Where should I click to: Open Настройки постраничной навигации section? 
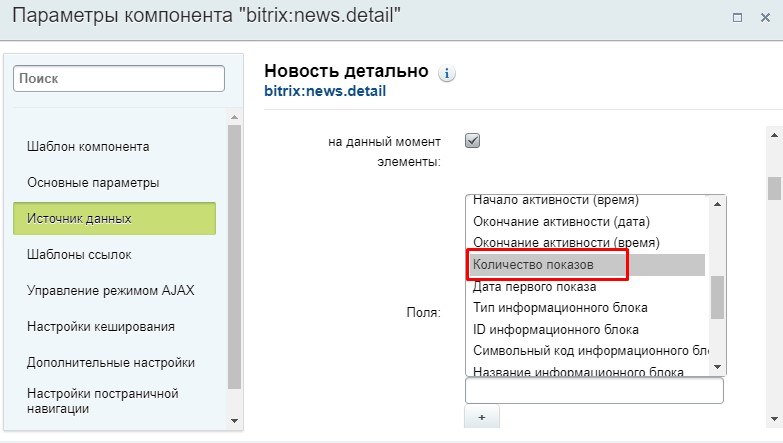(102, 401)
